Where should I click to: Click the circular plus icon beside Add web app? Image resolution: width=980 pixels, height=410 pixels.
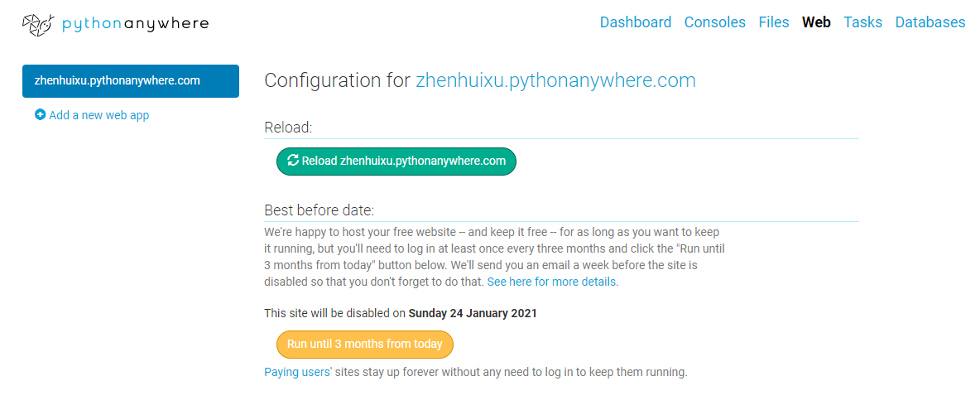[x=40, y=115]
